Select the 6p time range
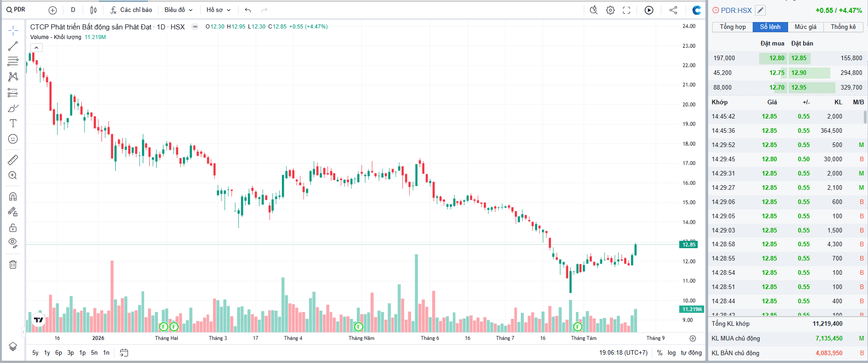 (x=58, y=353)
